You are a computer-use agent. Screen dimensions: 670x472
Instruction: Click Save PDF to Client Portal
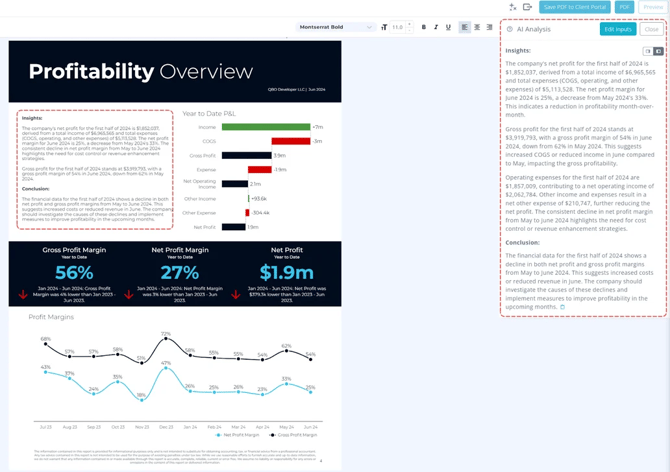575,7
